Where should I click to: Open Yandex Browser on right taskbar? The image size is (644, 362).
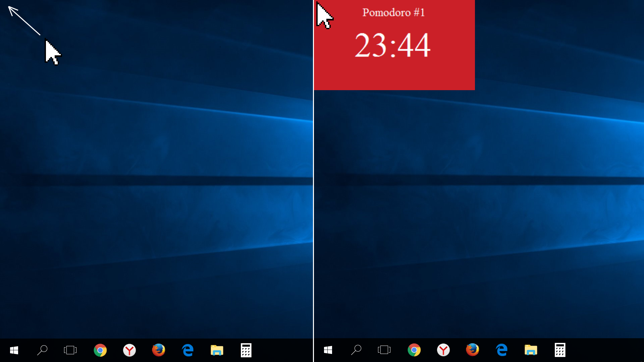(443, 350)
